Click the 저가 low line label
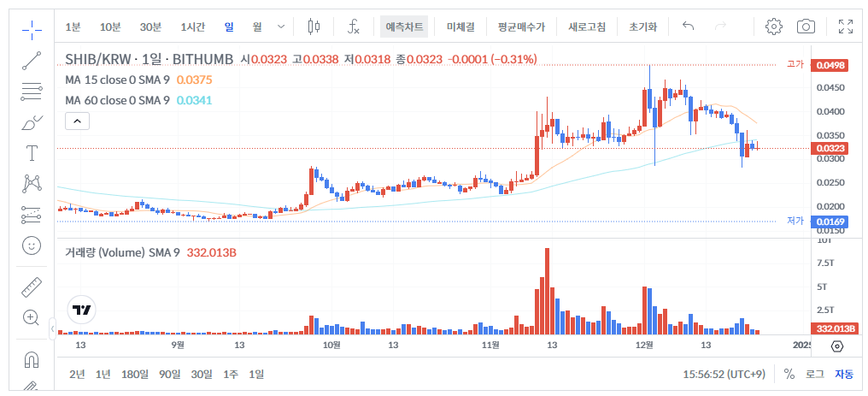The image size is (868, 396). click(x=795, y=221)
